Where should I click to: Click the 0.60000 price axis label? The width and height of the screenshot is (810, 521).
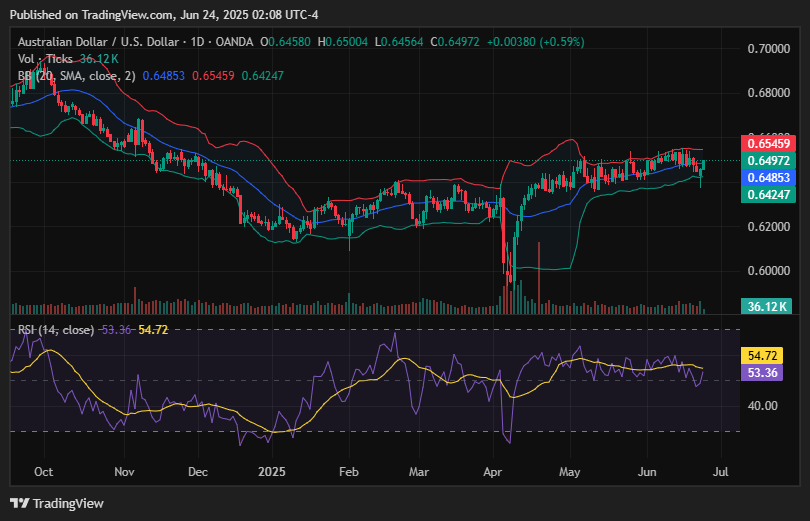click(769, 271)
